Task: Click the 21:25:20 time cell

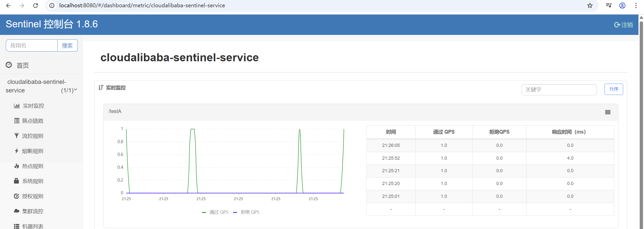Action: (x=391, y=184)
